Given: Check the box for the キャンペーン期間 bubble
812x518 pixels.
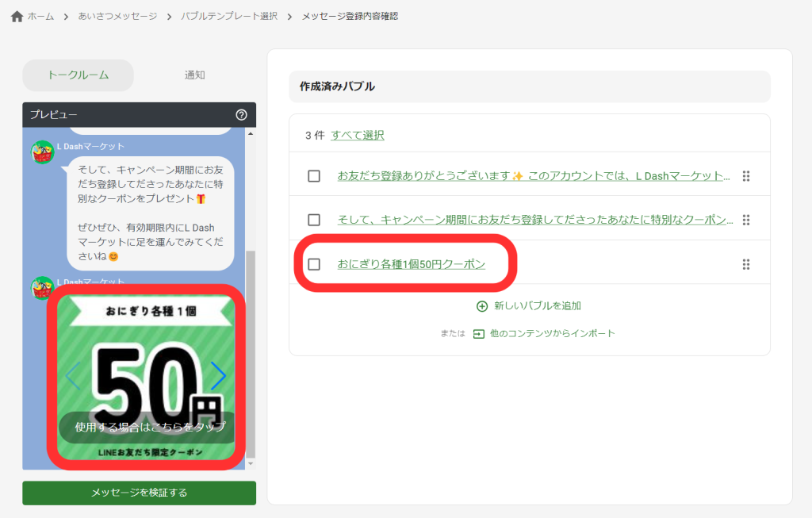Looking at the screenshot, I should tap(314, 221).
